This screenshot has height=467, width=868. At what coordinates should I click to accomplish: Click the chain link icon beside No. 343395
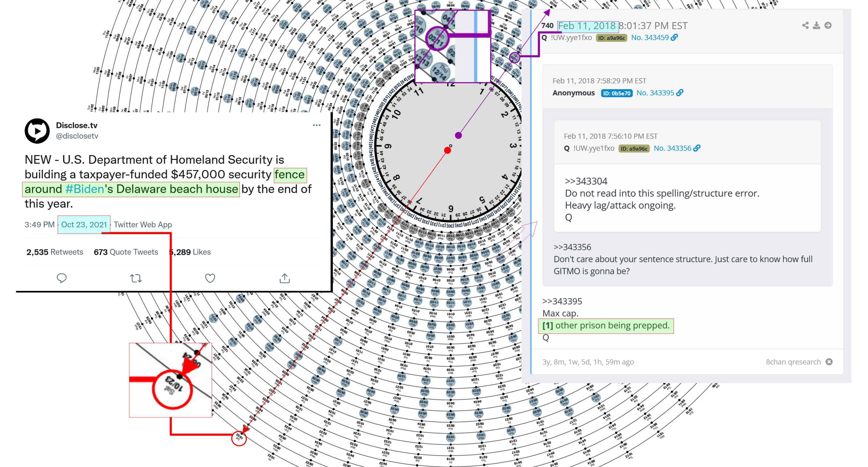click(680, 93)
